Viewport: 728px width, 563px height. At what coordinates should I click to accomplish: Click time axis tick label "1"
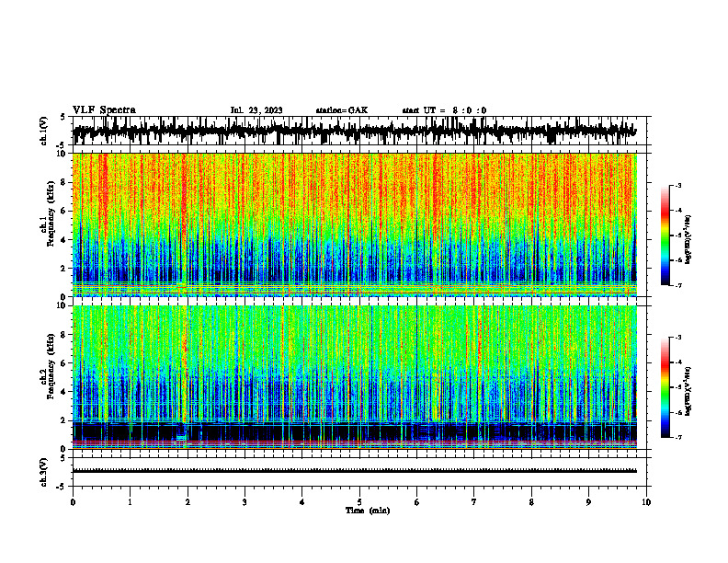pyautogui.click(x=130, y=501)
